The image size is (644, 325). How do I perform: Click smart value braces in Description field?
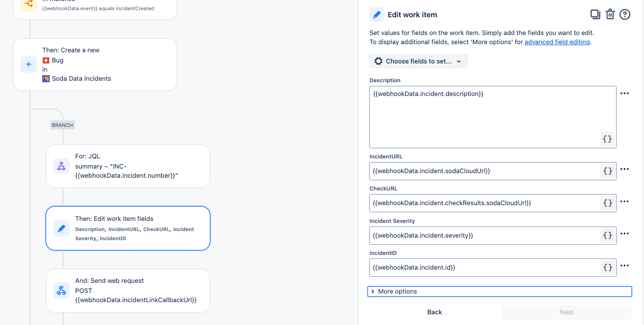pos(607,139)
